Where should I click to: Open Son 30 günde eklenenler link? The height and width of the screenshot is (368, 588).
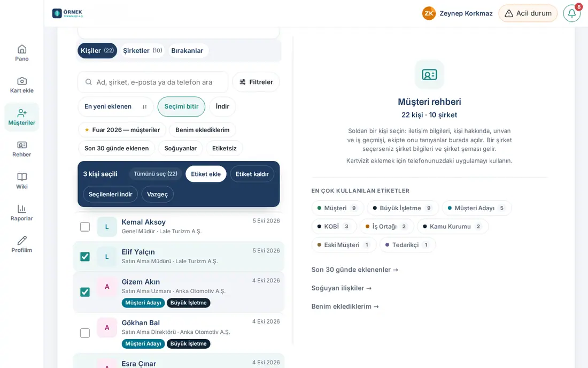pyautogui.click(x=355, y=270)
